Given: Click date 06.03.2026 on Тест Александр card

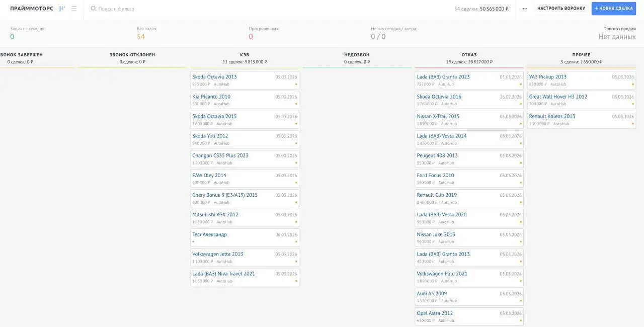Looking at the screenshot, I should [286, 235].
